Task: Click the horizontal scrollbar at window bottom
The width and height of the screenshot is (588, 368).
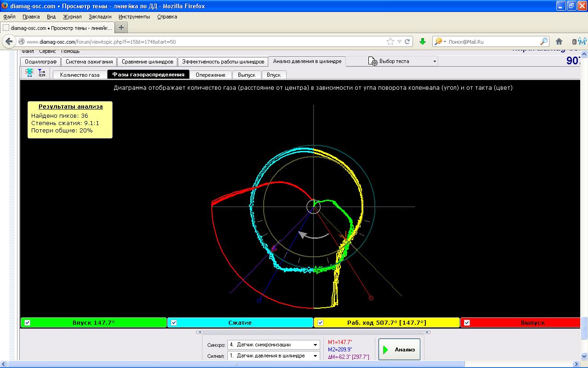Action: coord(237,364)
